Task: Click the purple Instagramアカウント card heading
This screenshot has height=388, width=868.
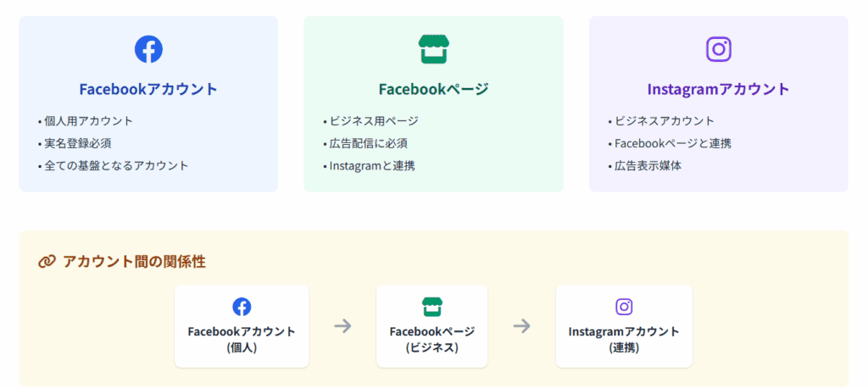Action: coord(718,89)
